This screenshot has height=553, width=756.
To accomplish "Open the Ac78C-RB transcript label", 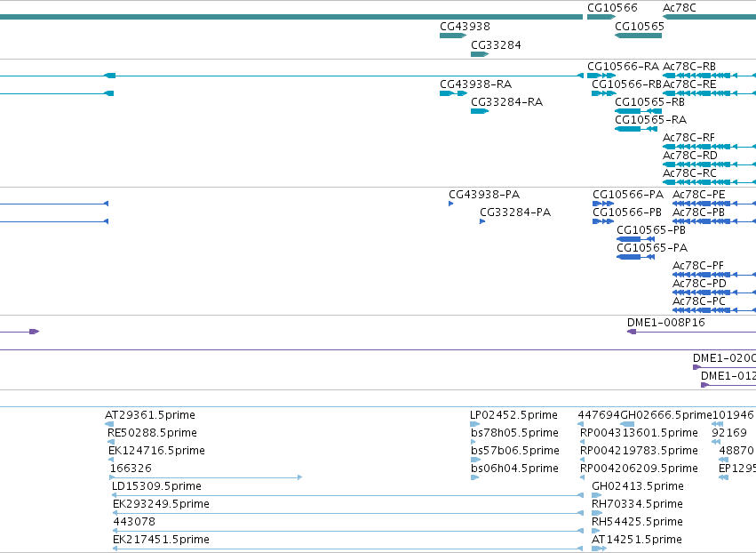I will coord(689,67).
